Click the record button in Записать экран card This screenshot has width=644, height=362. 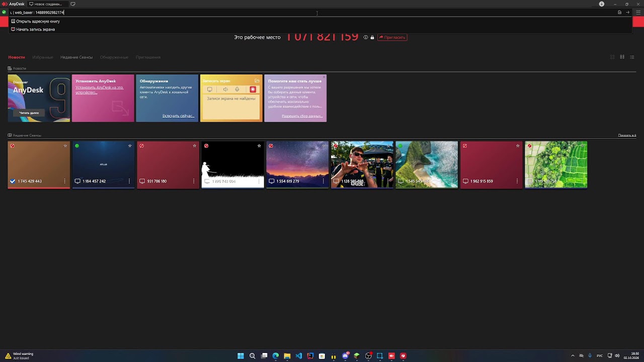pos(253,89)
